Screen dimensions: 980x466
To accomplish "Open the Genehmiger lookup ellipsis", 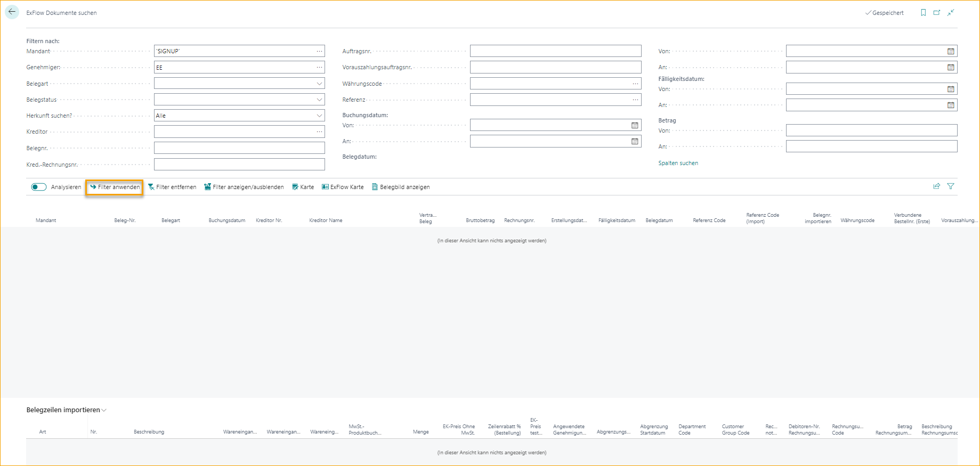I will [x=319, y=67].
